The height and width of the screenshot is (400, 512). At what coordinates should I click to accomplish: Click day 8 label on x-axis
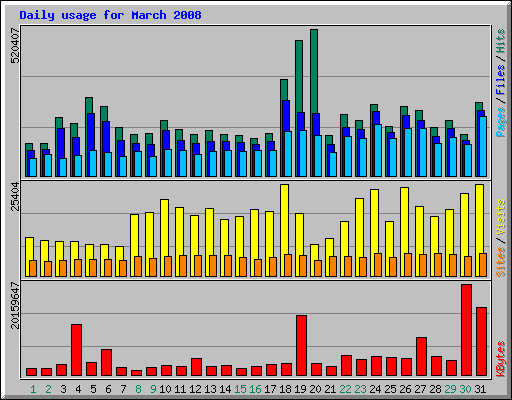click(138, 389)
